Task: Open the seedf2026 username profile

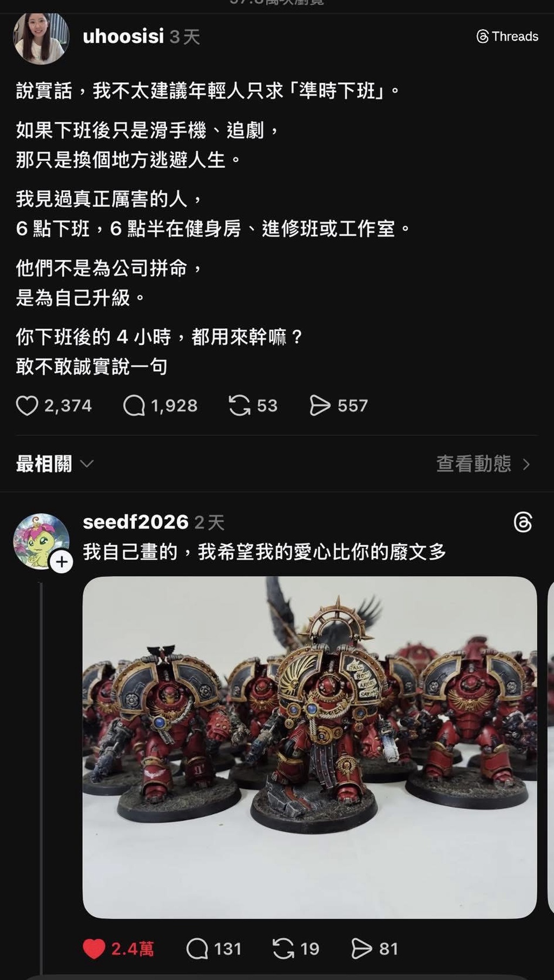Action: 136,522
